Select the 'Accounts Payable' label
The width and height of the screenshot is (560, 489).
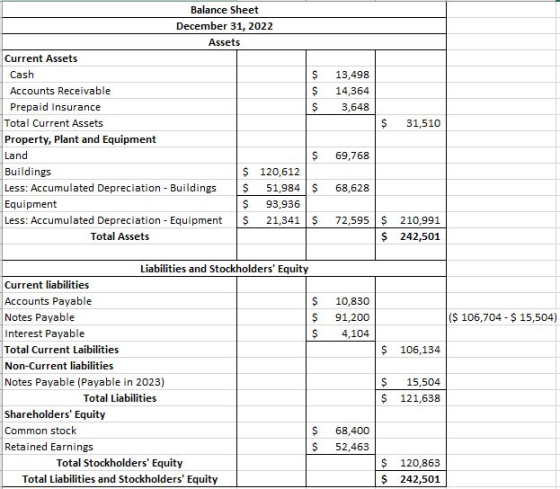click(x=48, y=301)
